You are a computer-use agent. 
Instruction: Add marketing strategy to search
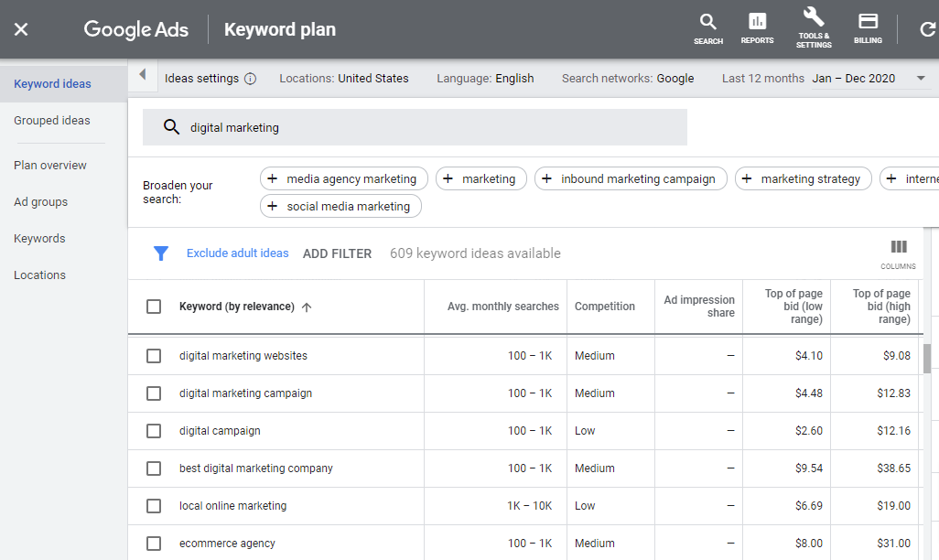coord(803,178)
